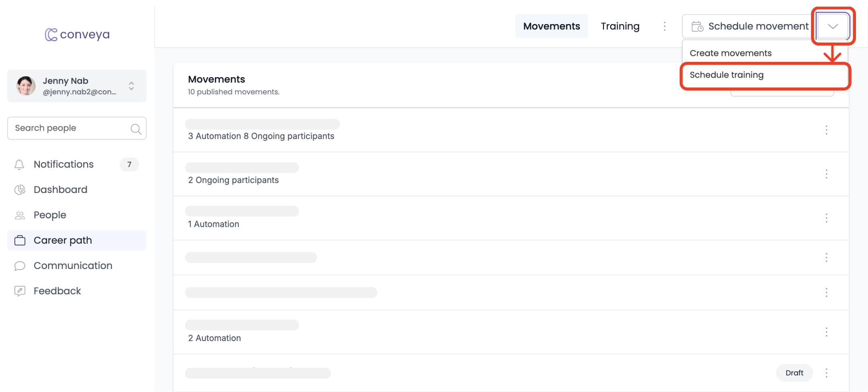868x392 pixels.
Task: Open Notifications in the sidebar
Action: click(76, 164)
